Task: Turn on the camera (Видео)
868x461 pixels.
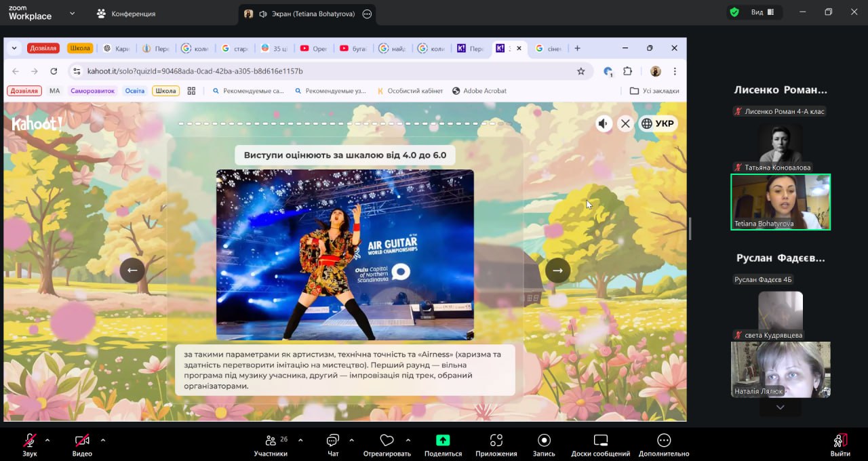Action: pyautogui.click(x=82, y=441)
